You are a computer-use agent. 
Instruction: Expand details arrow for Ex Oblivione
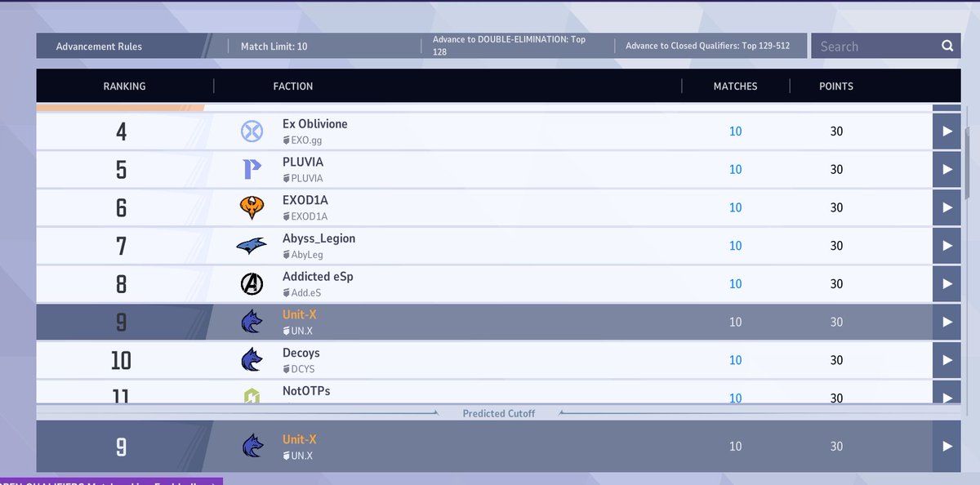coord(947,131)
